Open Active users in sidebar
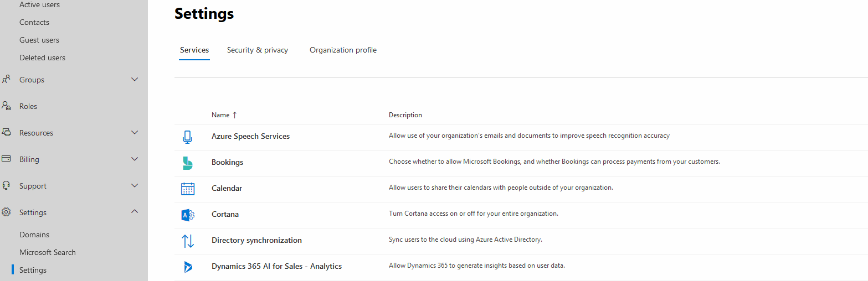The width and height of the screenshot is (868, 281). (39, 4)
